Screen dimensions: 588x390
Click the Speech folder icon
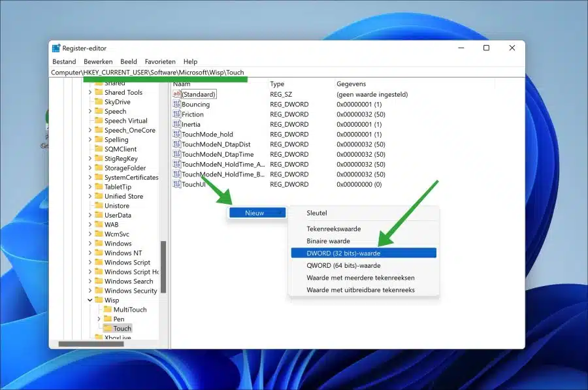click(x=99, y=111)
